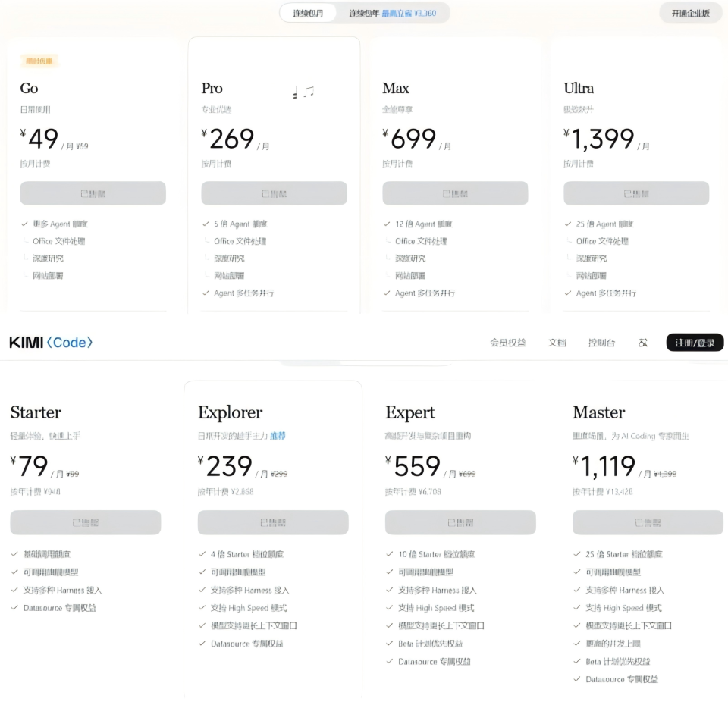The image size is (728, 705).
Task: Switch billing to monthly subscription (连续包月)
Action: [x=308, y=13]
